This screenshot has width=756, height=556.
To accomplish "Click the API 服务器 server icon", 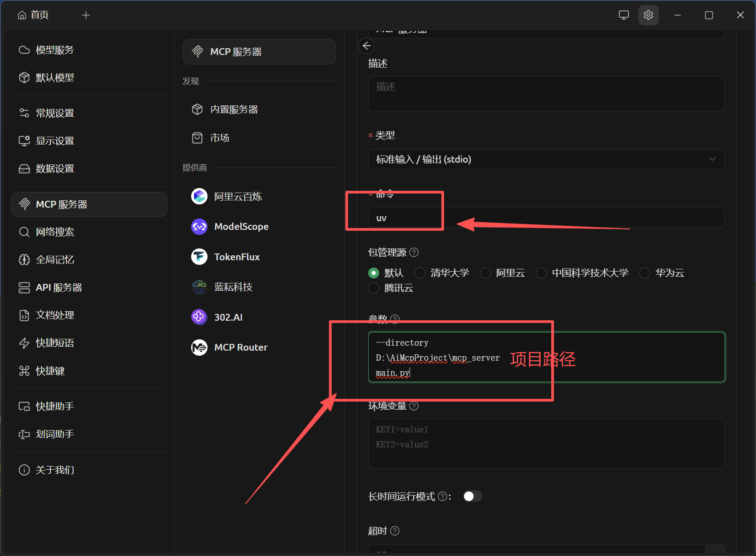I will tap(24, 288).
